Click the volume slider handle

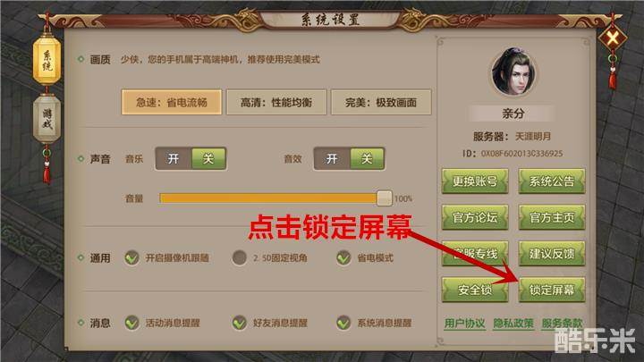click(x=385, y=198)
